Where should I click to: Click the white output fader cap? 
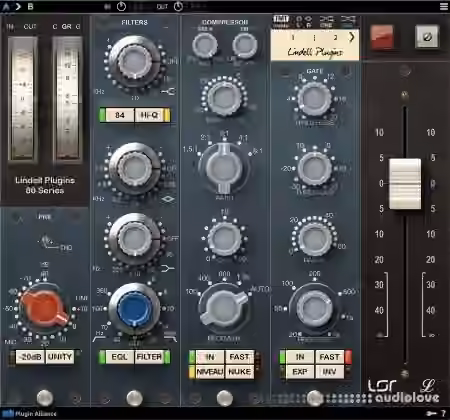coord(405,184)
